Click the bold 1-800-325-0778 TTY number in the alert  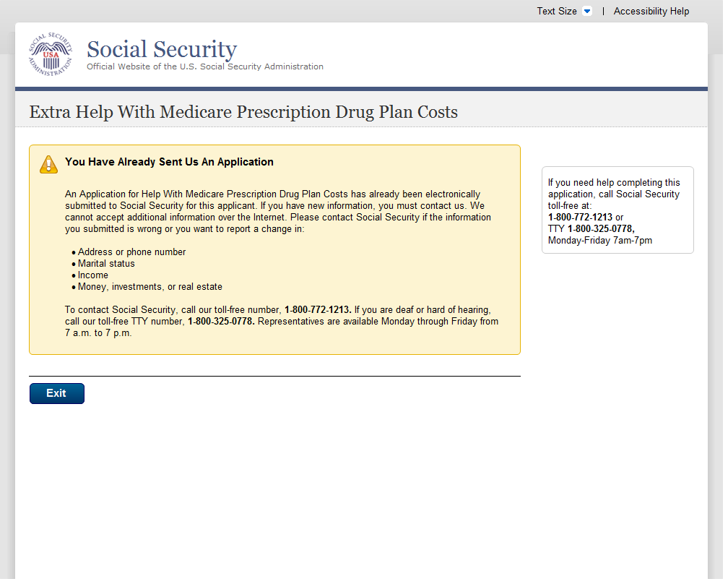click(221, 322)
